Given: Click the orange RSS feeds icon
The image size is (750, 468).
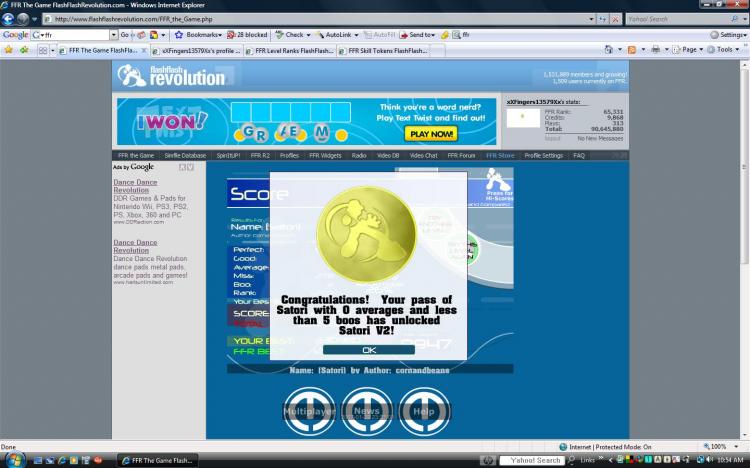Looking at the screenshot, I should (632, 50).
